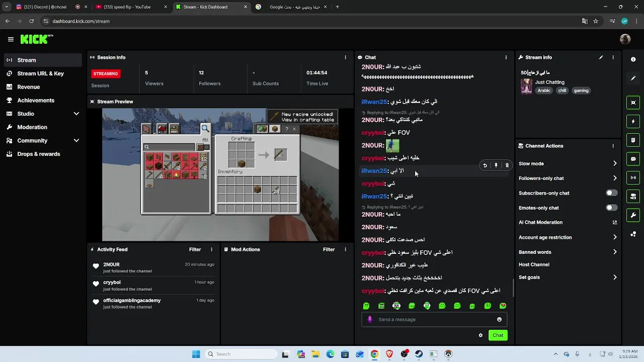Expand the Community sidebar section

[x=76, y=141]
